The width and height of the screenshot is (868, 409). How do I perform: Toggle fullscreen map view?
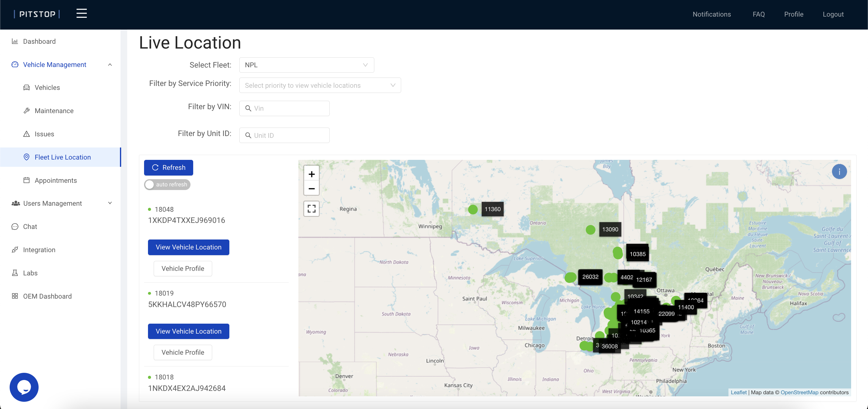click(x=311, y=209)
